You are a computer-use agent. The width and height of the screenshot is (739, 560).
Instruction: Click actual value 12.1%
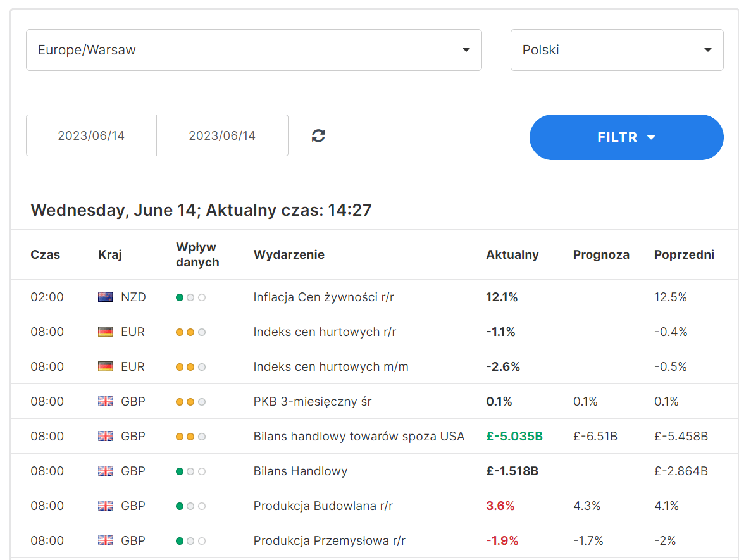[502, 297]
